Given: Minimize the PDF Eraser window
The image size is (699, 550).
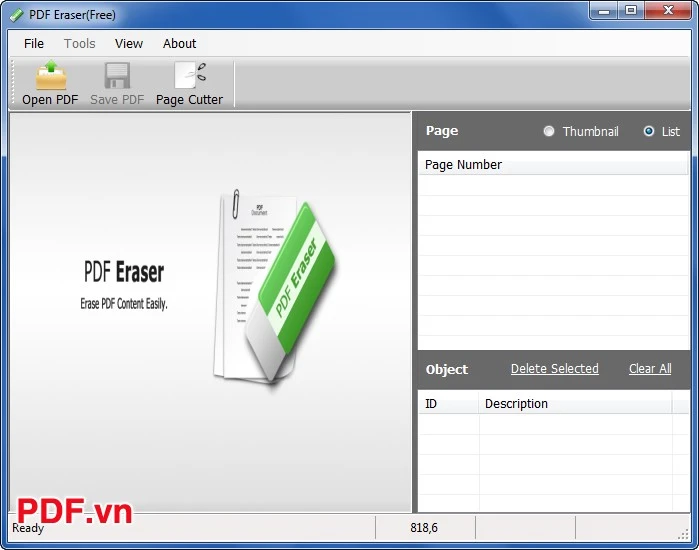Looking at the screenshot, I should pyautogui.click(x=604, y=11).
